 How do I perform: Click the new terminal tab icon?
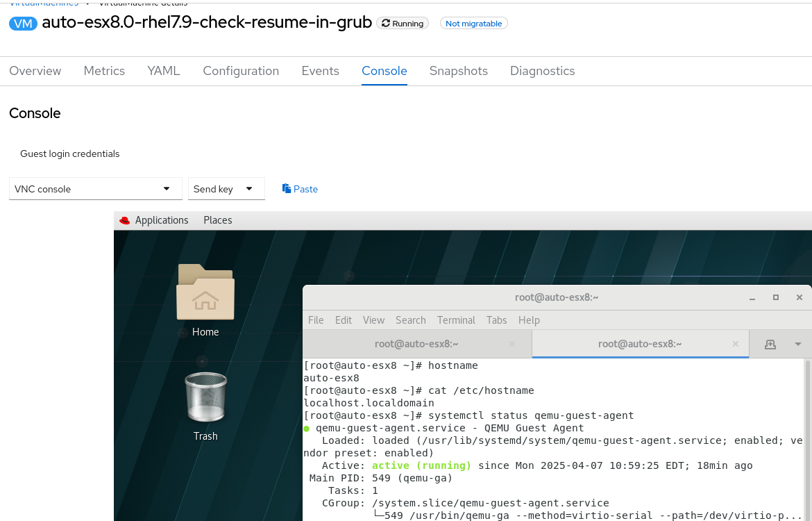pos(770,344)
